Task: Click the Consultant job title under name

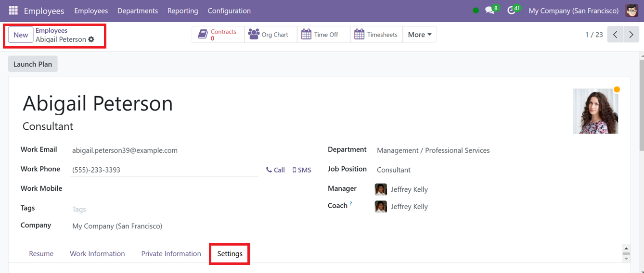Action: (x=48, y=126)
